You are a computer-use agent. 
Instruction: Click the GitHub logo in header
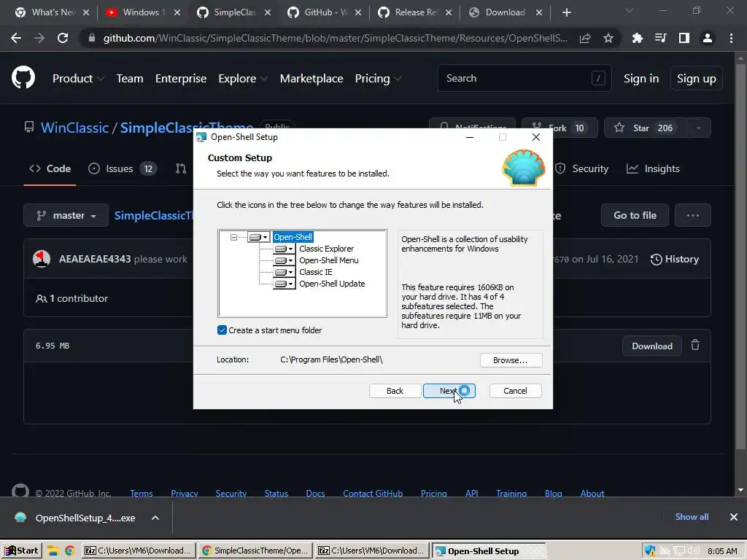pos(23,78)
